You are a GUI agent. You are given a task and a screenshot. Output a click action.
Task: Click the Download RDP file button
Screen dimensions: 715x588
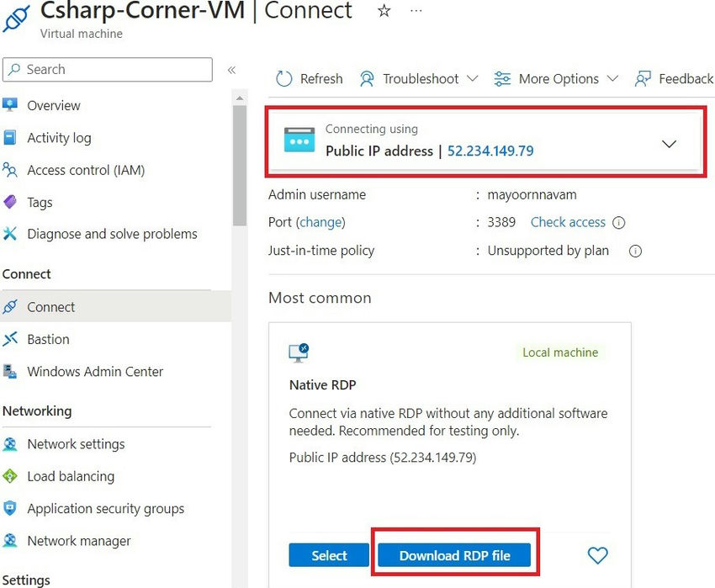point(454,555)
